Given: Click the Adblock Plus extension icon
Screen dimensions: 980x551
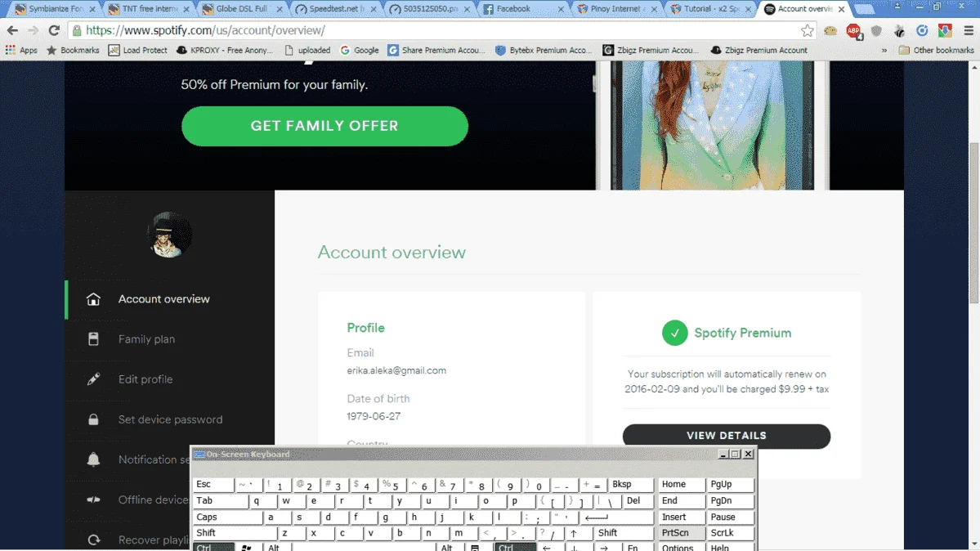Looking at the screenshot, I should tap(854, 30).
